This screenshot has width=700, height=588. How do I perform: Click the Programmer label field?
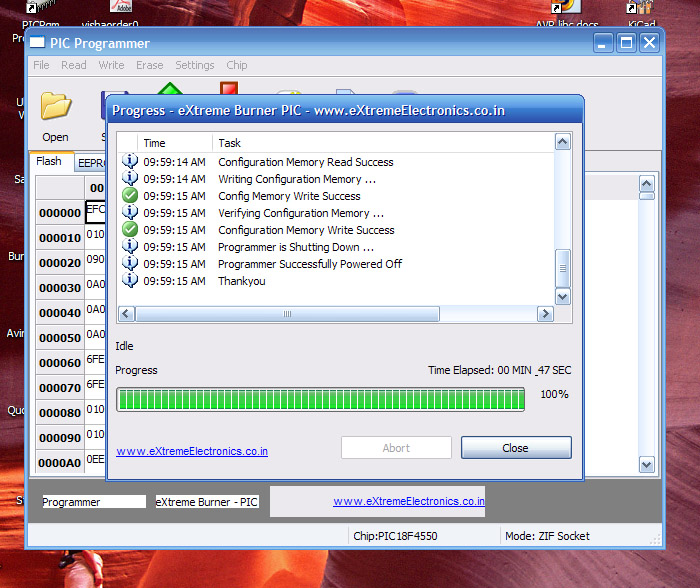click(x=94, y=502)
